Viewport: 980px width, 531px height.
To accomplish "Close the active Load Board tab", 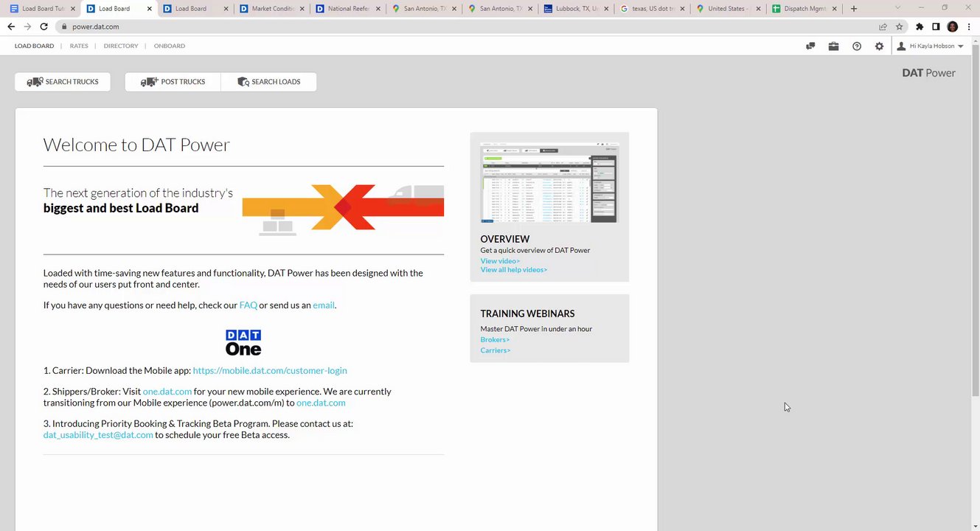I will tap(150, 9).
